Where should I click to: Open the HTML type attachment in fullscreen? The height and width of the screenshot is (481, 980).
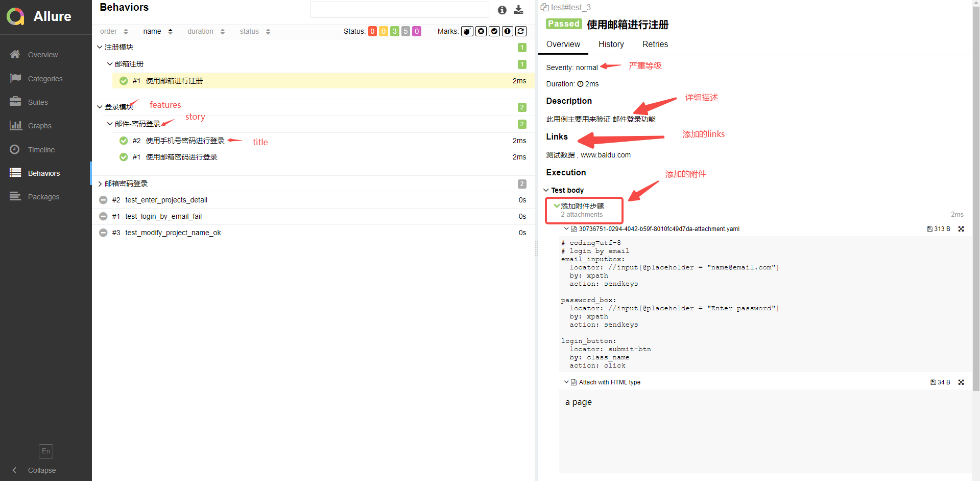(x=961, y=382)
